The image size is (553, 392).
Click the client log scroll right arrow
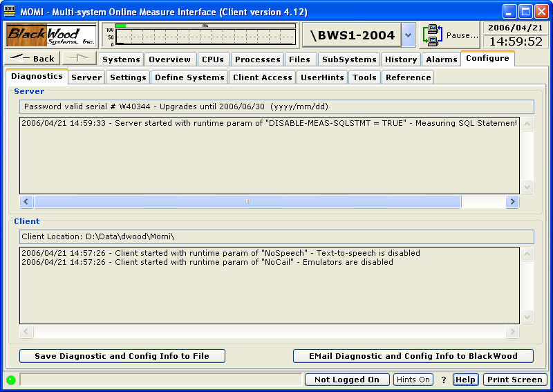point(512,332)
